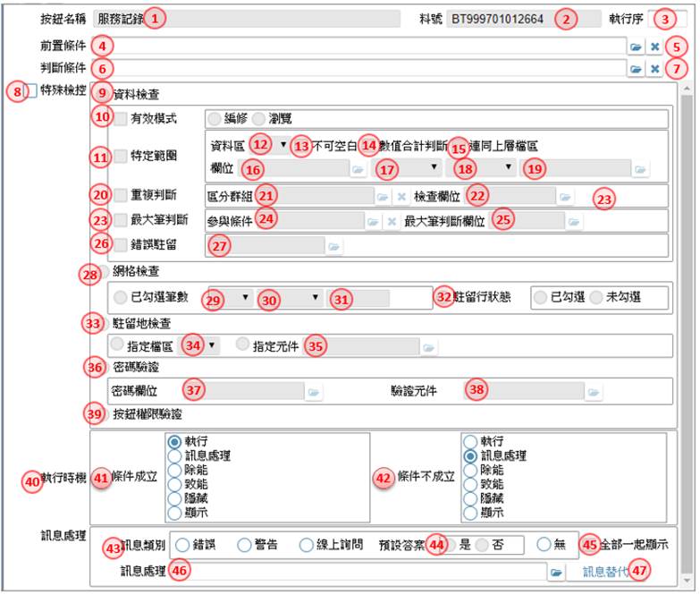Choose 線上詢問 message type
The image size is (700, 595).
[307, 545]
